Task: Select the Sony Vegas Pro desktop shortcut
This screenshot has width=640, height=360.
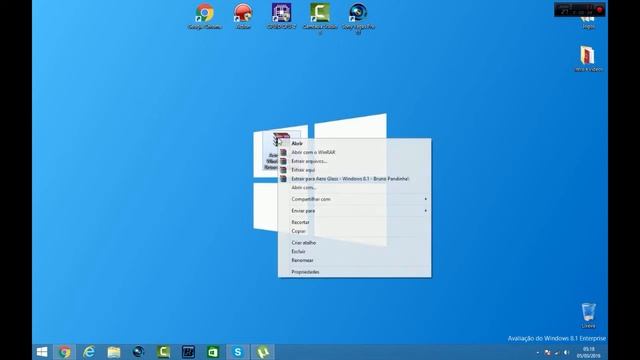Action: (358, 18)
